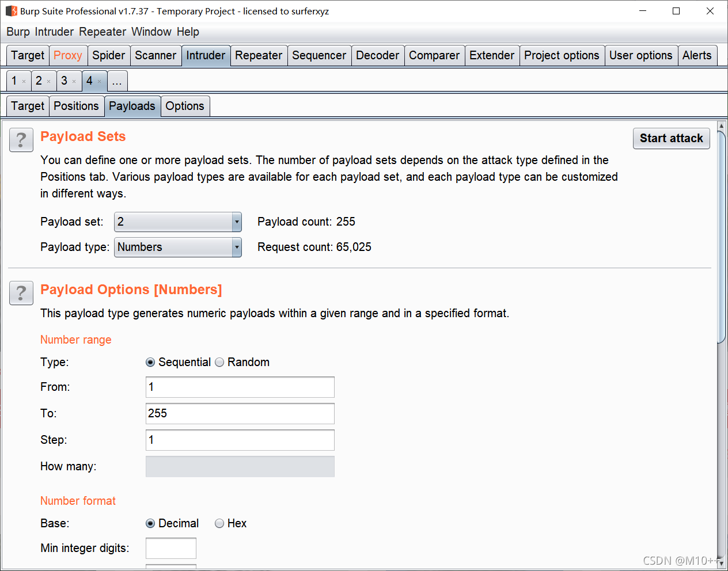
Task: Click the Min integer digits field
Action: (171, 548)
